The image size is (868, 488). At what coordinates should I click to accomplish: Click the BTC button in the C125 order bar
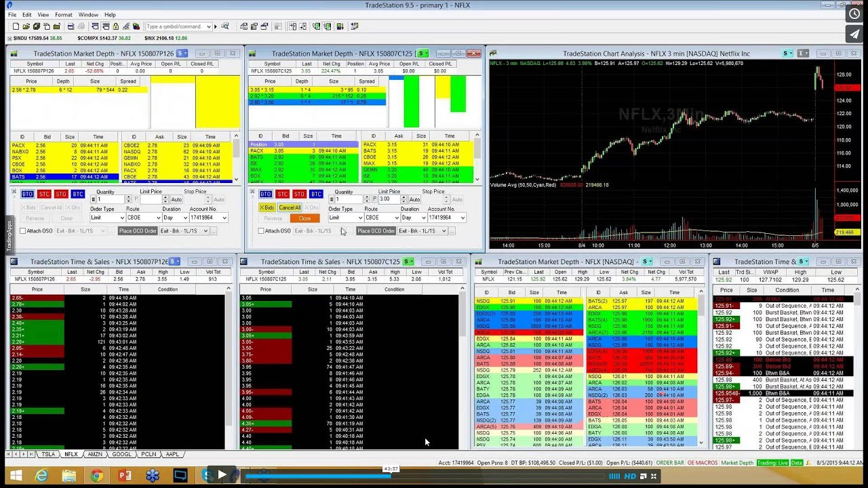[x=316, y=194]
